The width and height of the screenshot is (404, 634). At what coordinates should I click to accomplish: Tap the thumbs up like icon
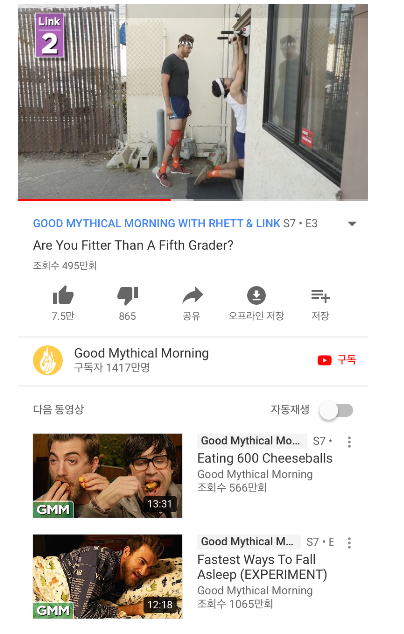(x=63, y=295)
